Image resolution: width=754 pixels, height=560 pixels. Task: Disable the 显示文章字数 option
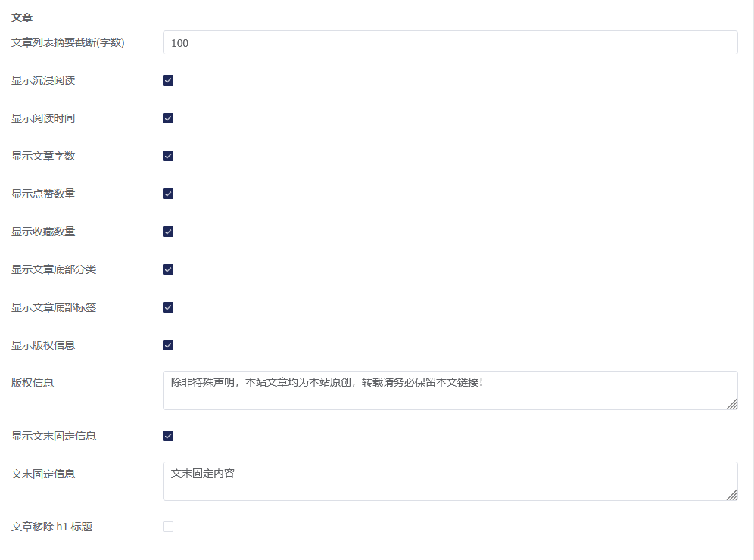pos(168,156)
